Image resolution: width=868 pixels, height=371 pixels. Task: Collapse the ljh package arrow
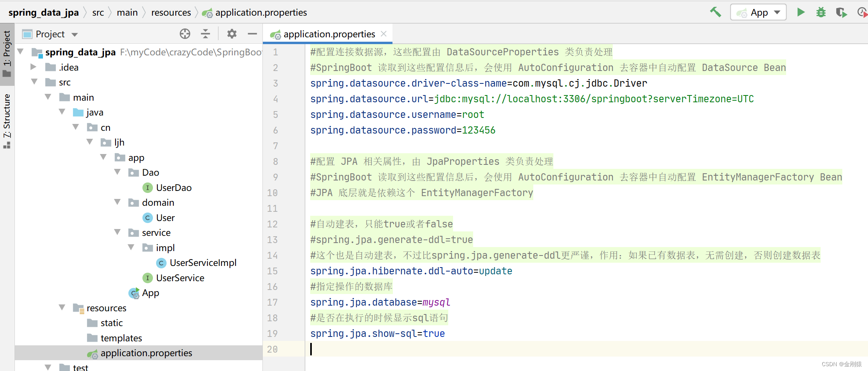tap(90, 142)
